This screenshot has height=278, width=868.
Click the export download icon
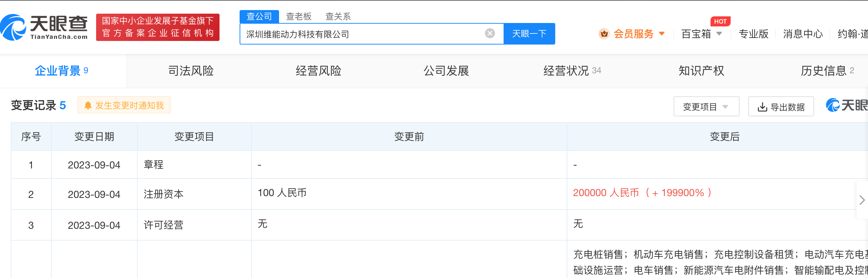pos(762,107)
